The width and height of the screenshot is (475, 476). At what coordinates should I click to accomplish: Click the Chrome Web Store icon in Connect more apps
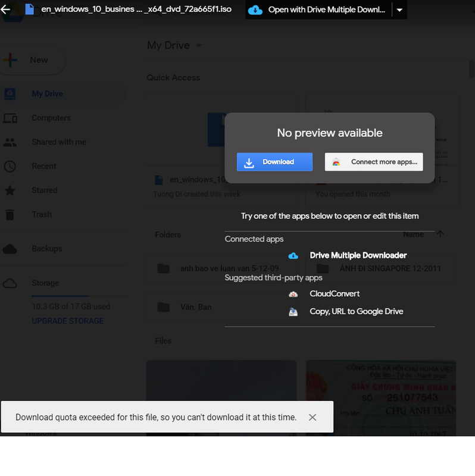pyautogui.click(x=336, y=162)
